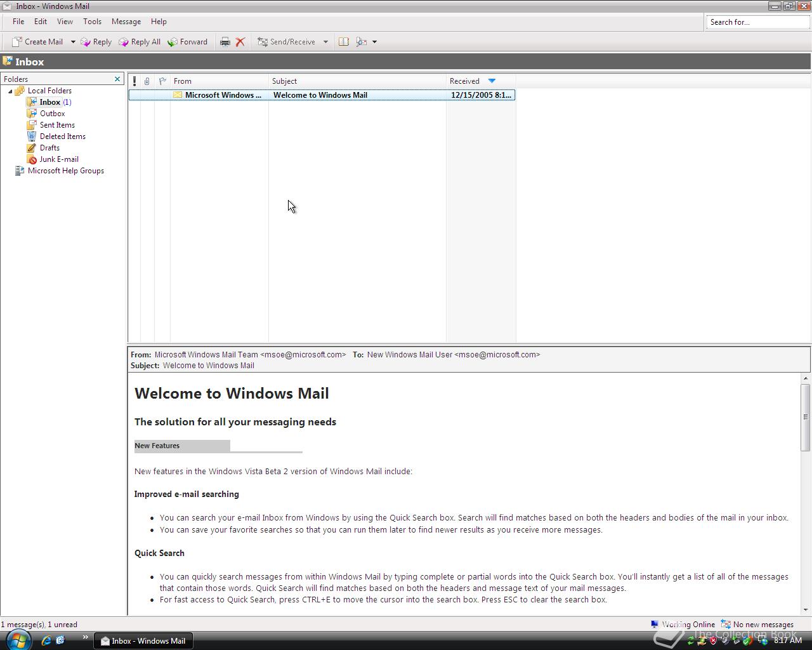Sort by the Priority exclamation column

point(134,81)
